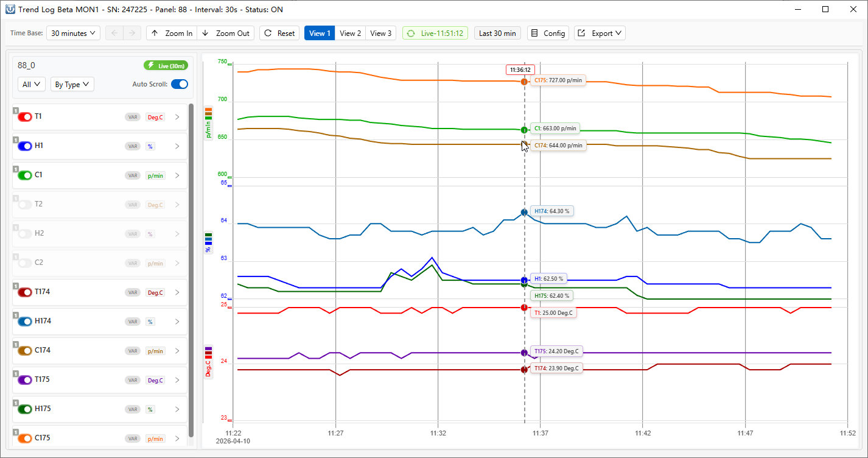Image resolution: width=868 pixels, height=458 pixels.
Task: Open the Config settings panel
Action: coord(548,33)
